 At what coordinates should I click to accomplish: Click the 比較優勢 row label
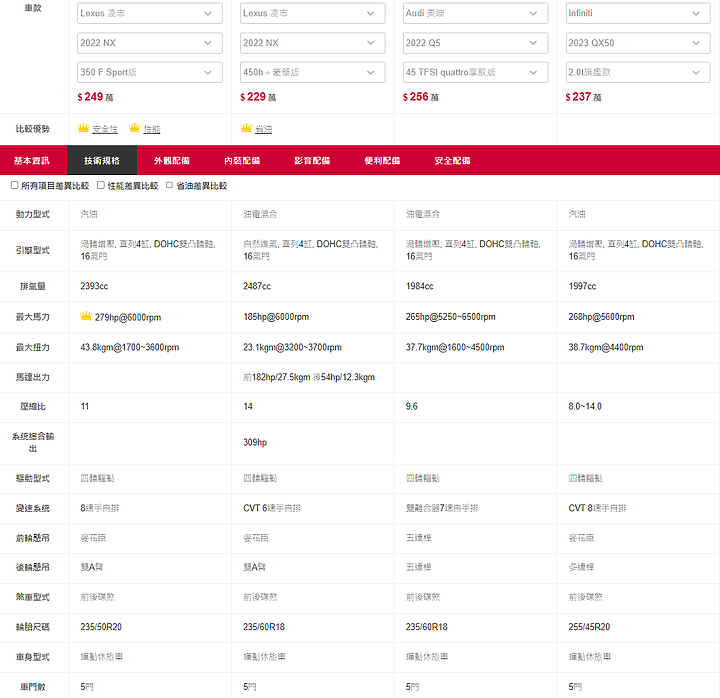click(33, 129)
